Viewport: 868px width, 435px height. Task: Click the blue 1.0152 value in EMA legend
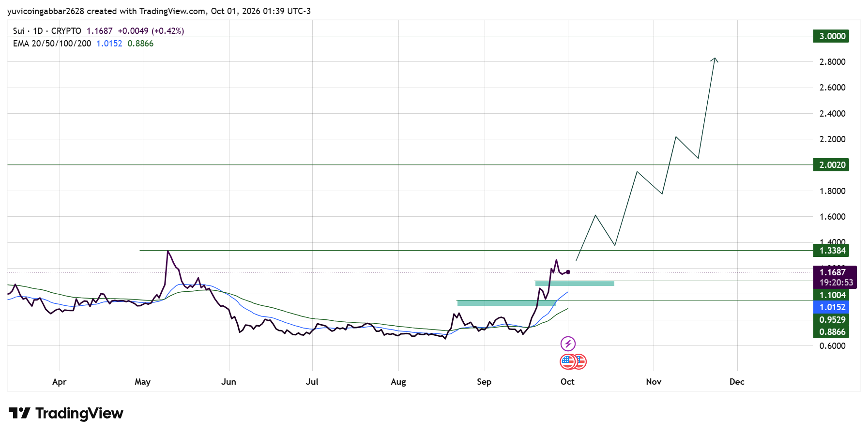point(109,44)
